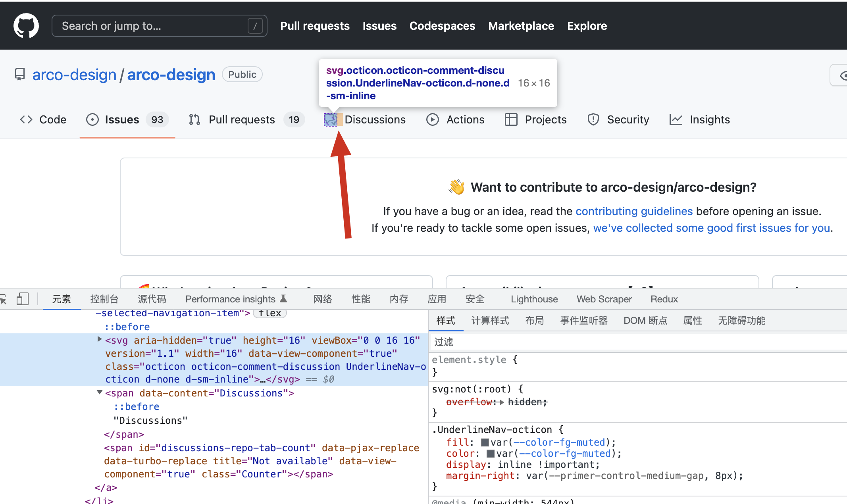Switch to the Lighthouse DevTools tab

(x=534, y=299)
